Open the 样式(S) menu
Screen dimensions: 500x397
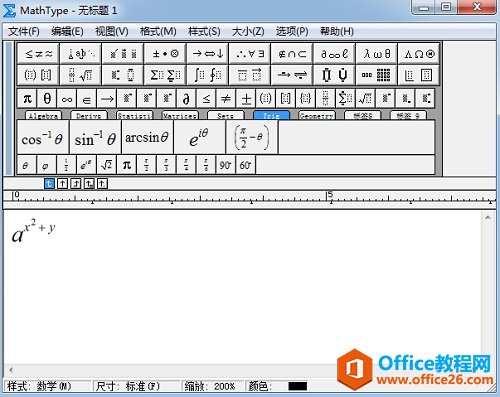coord(204,32)
